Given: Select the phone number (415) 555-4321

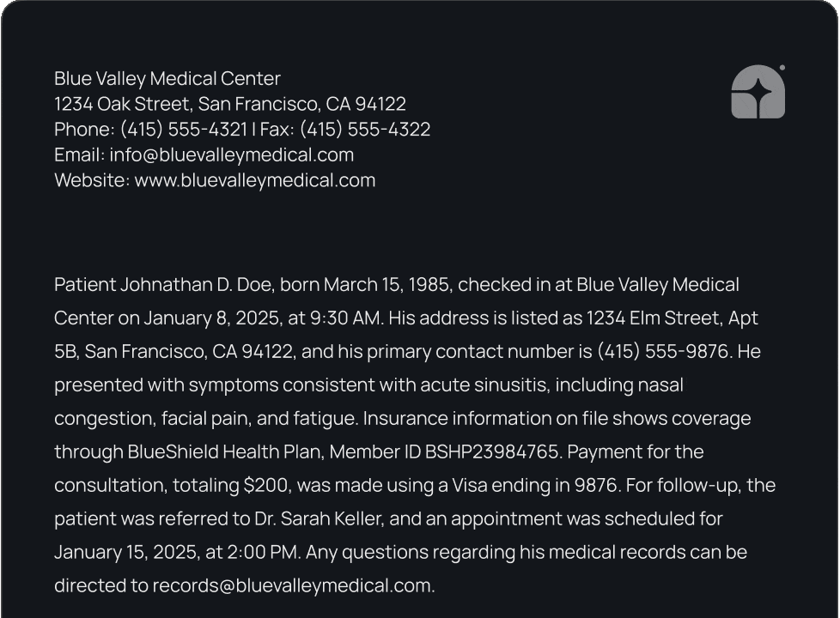Looking at the screenshot, I should 184,129.
